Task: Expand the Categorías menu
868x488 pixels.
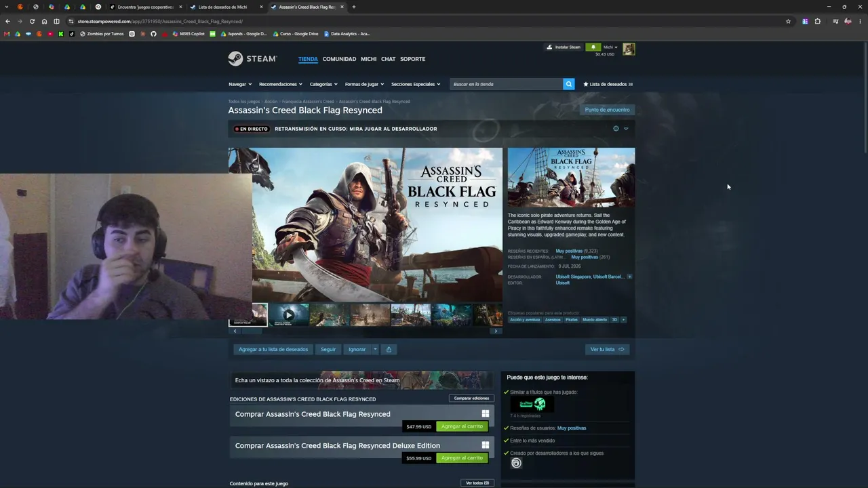Action: click(323, 84)
